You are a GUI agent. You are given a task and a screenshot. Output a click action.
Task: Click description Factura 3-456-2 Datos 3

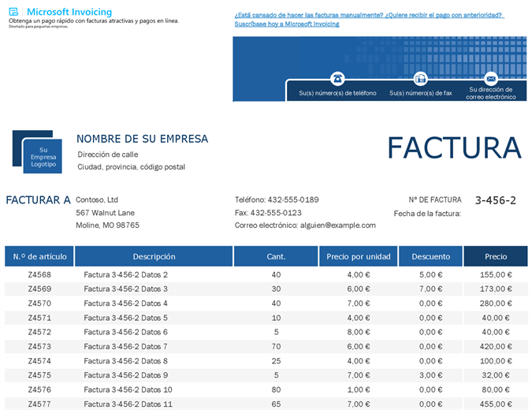pos(125,289)
